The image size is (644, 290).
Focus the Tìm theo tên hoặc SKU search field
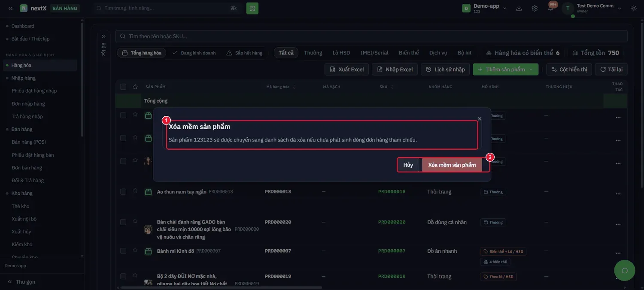coord(371,36)
